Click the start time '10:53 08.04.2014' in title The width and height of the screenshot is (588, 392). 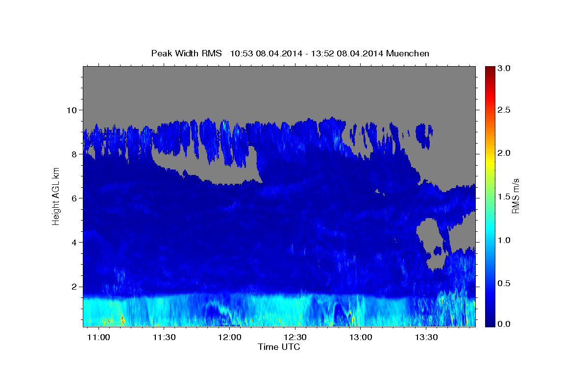pos(265,53)
